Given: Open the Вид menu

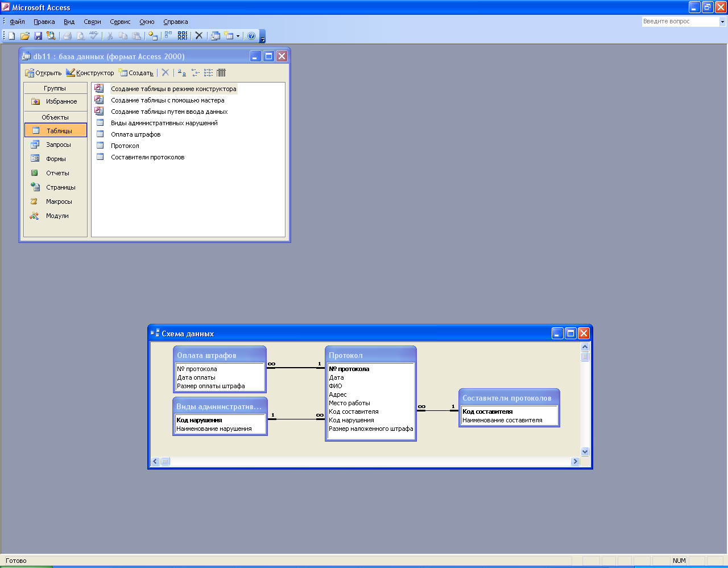Looking at the screenshot, I should tap(69, 22).
